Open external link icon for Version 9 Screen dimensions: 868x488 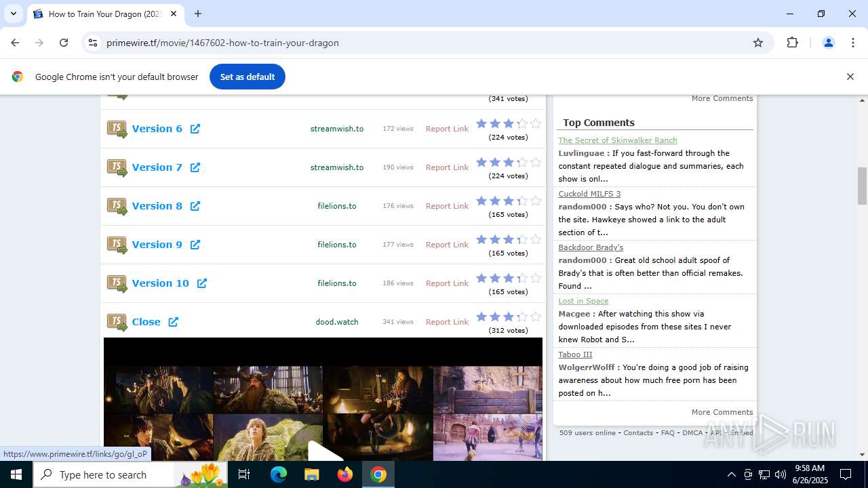click(x=195, y=245)
